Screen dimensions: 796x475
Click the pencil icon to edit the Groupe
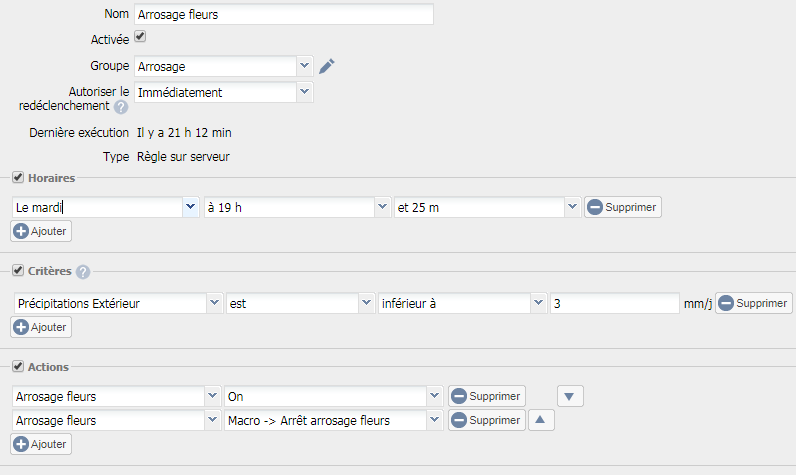[x=326, y=66]
